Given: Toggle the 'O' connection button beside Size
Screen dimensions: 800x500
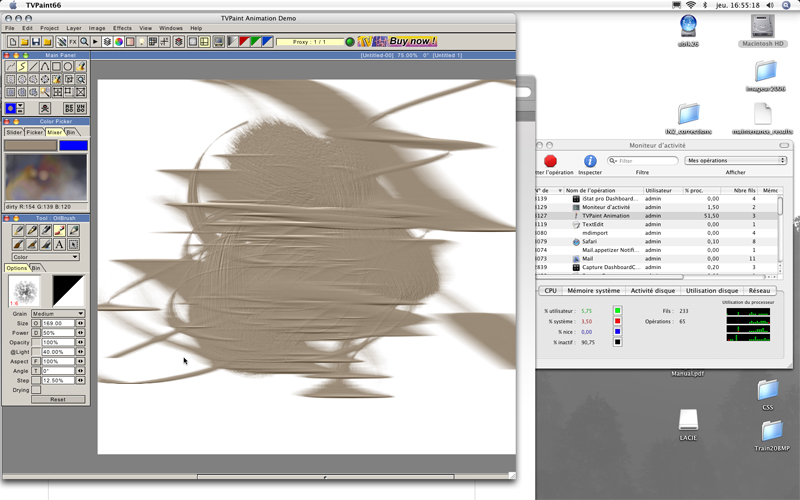Looking at the screenshot, I should coord(36,323).
